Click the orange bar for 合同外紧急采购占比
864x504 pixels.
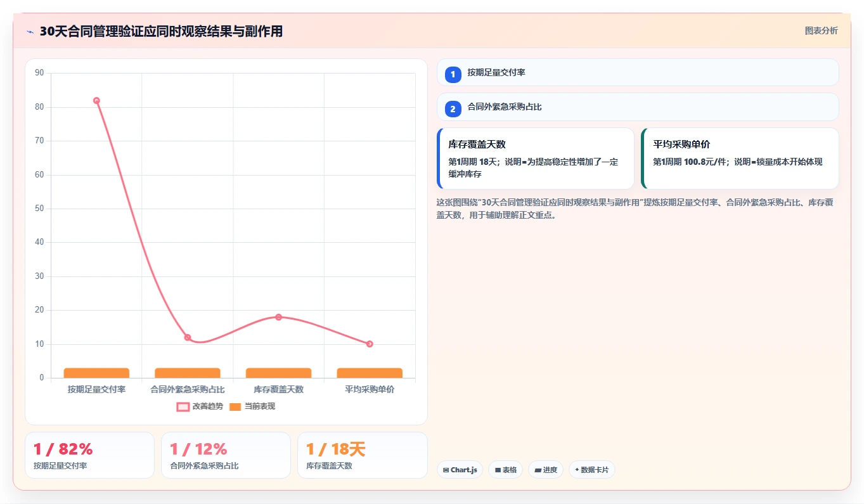point(188,373)
